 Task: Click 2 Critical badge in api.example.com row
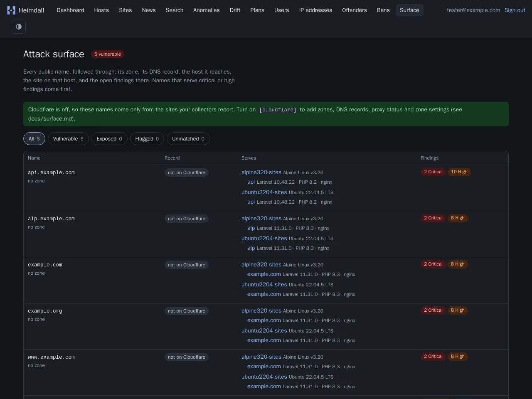(433, 172)
